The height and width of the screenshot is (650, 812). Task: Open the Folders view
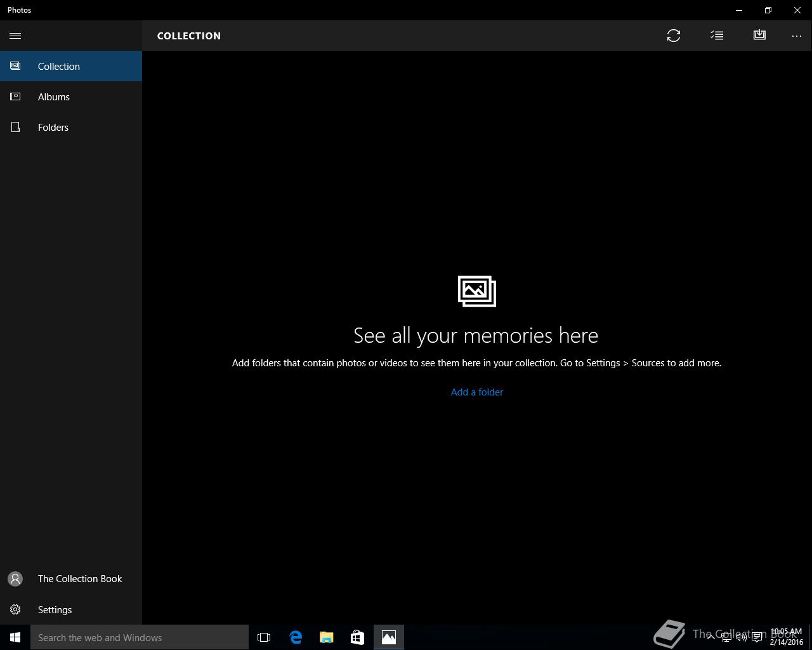(x=71, y=127)
